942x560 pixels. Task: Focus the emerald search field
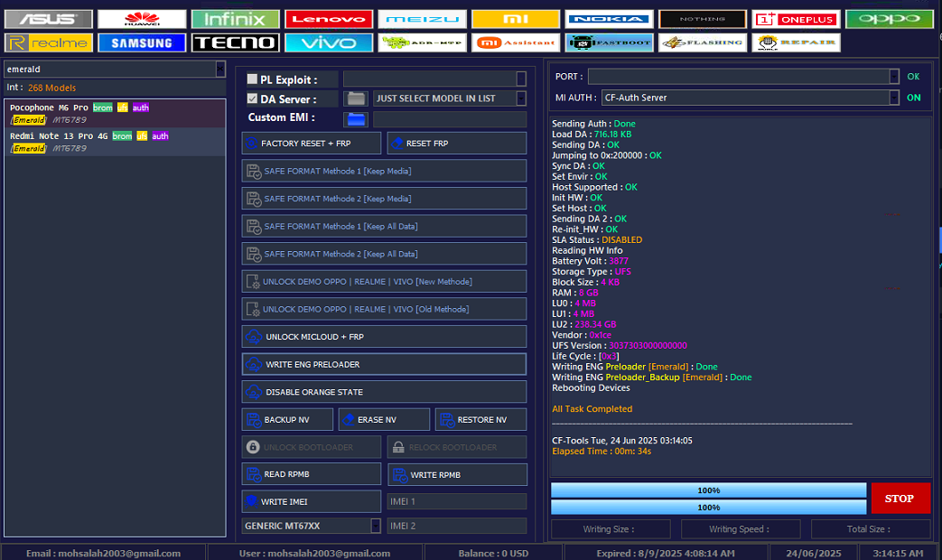point(110,70)
